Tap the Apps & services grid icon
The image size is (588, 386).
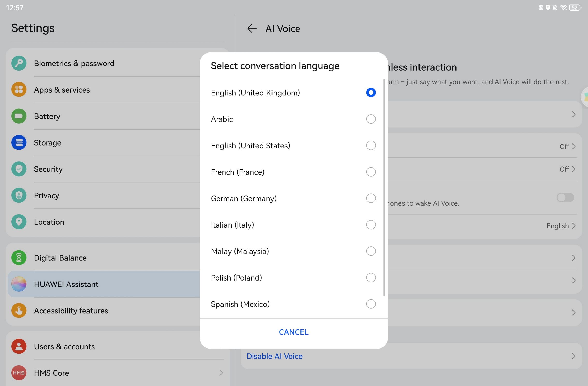(x=19, y=90)
